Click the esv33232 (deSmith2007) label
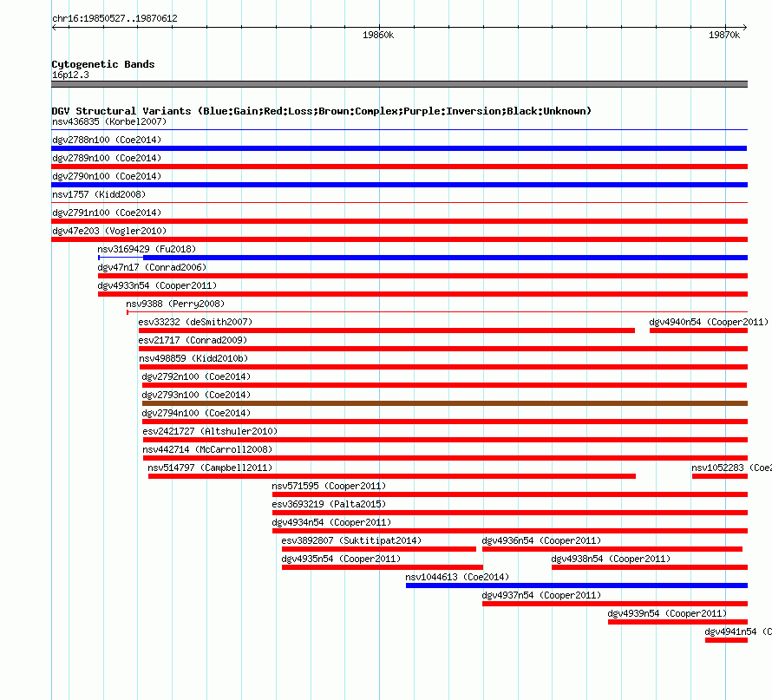The image size is (772, 700). point(195,322)
